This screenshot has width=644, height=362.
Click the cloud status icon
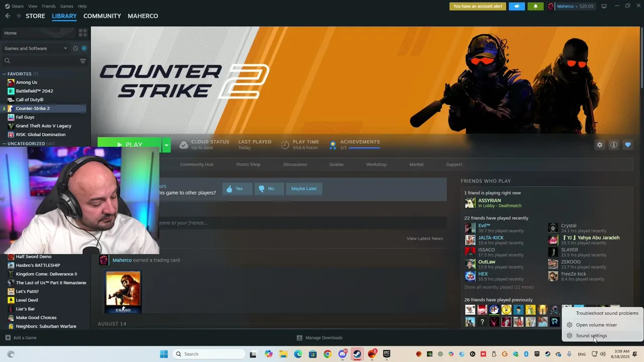click(184, 145)
